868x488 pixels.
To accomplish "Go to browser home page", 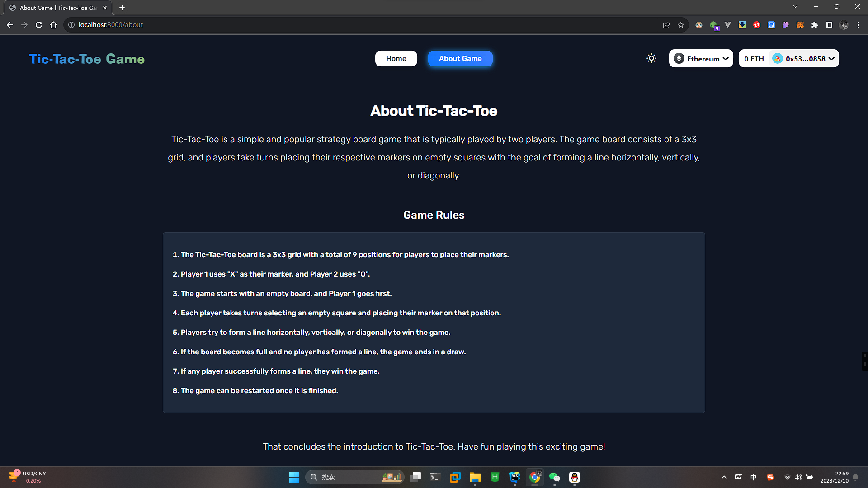I will tap(53, 25).
